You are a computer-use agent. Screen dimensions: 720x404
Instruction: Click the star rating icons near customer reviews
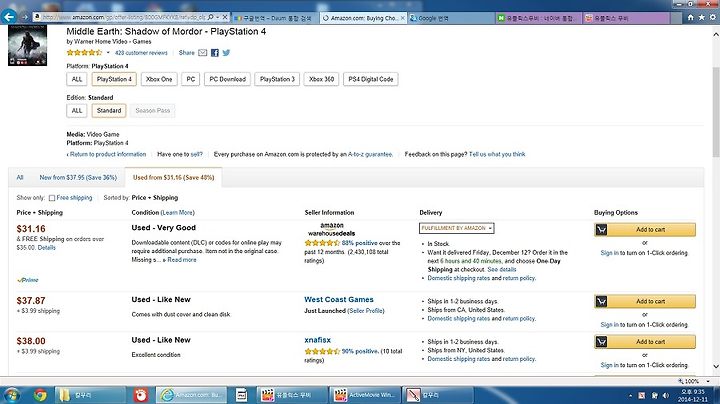click(84, 53)
